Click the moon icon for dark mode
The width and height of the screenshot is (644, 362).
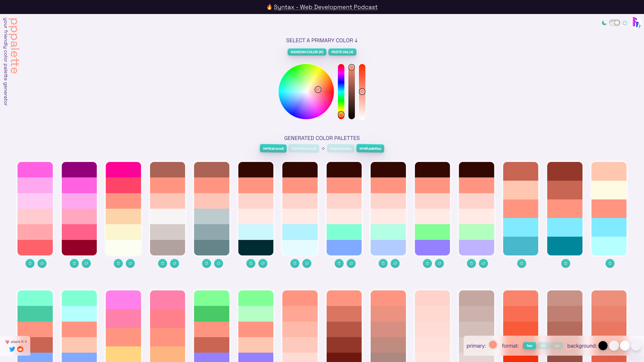pos(604,23)
